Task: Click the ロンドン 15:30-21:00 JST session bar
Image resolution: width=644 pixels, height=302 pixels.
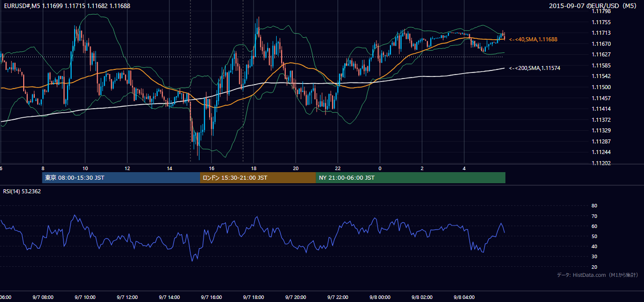Action: (x=258, y=178)
